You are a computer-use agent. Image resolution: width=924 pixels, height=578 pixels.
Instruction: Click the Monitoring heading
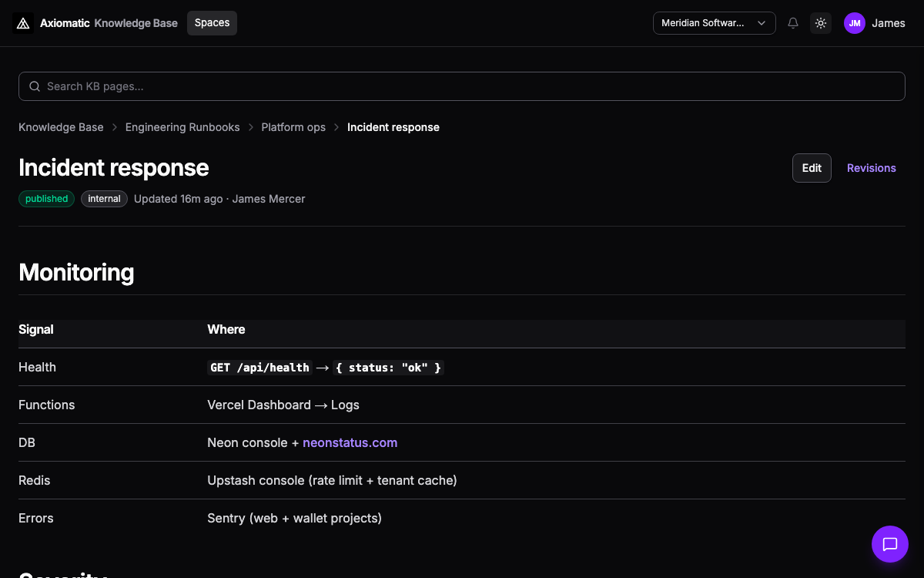click(x=76, y=272)
